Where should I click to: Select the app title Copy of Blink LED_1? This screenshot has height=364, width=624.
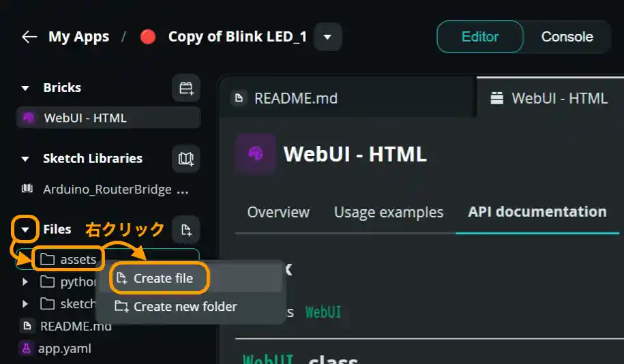point(237,37)
